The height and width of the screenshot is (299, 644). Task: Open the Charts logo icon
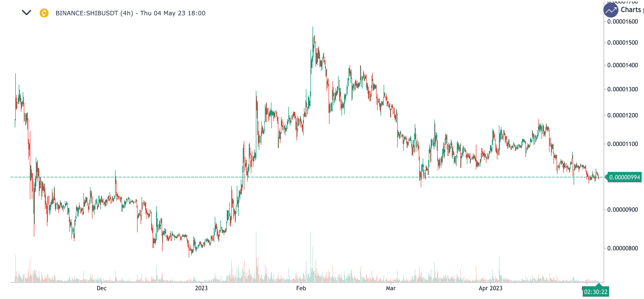[x=611, y=10]
